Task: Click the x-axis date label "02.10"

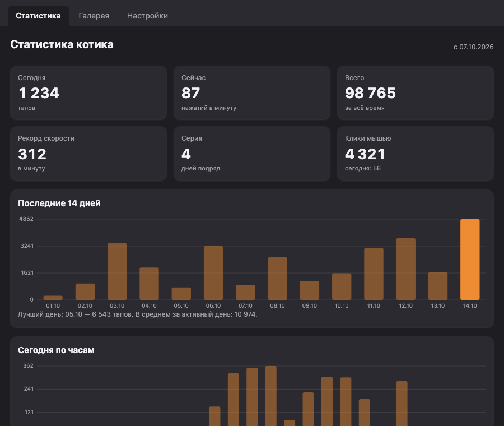Action: [x=85, y=305]
